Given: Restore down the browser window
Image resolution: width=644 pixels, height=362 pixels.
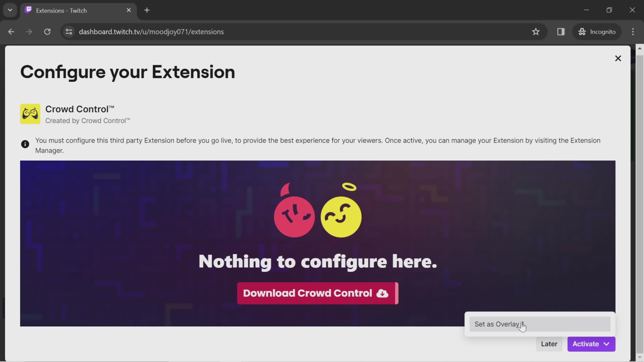Looking at the screenshot, I should 609,10.
